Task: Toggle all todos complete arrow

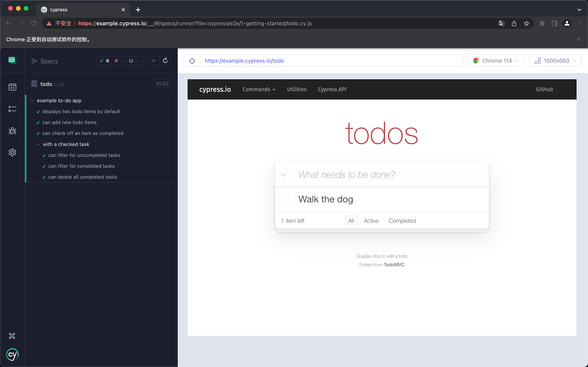Action: tap(283, 175)
